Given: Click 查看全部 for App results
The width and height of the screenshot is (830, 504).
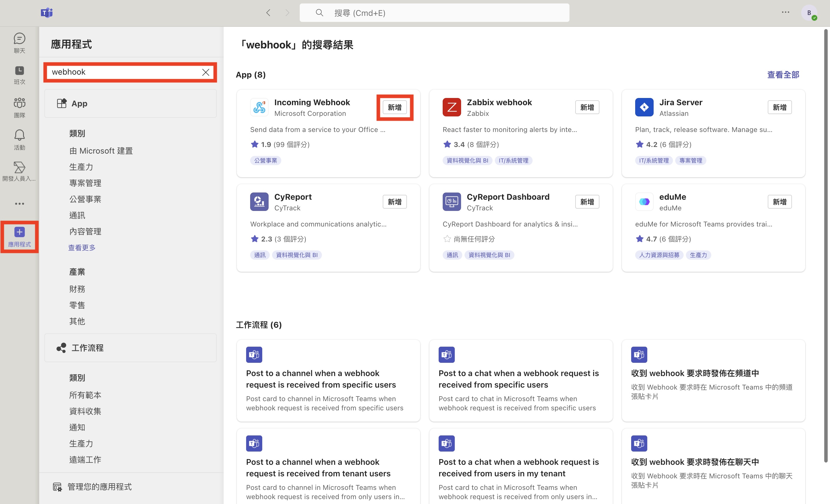Looking at the screenshot, I should [x=783, y=75].
